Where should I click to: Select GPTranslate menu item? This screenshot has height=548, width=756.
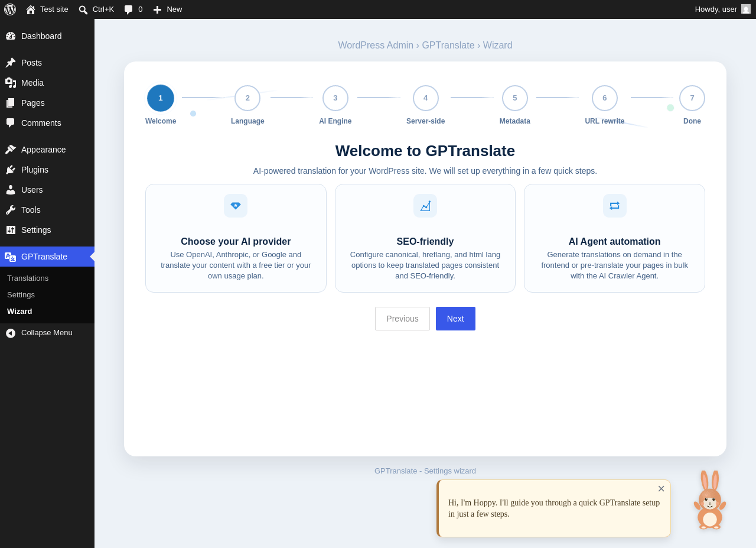pyautogui.click(x=47, y=257)
